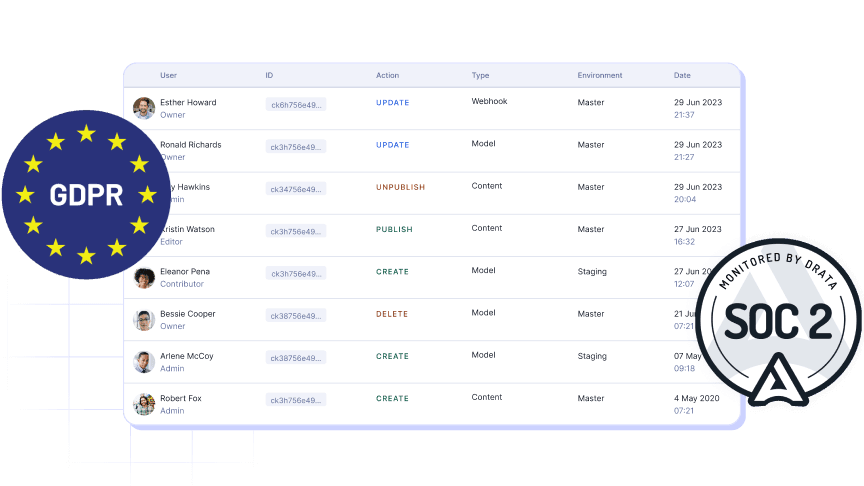Click Staging environment in Eleanor Pena's row

pos(592,272)
